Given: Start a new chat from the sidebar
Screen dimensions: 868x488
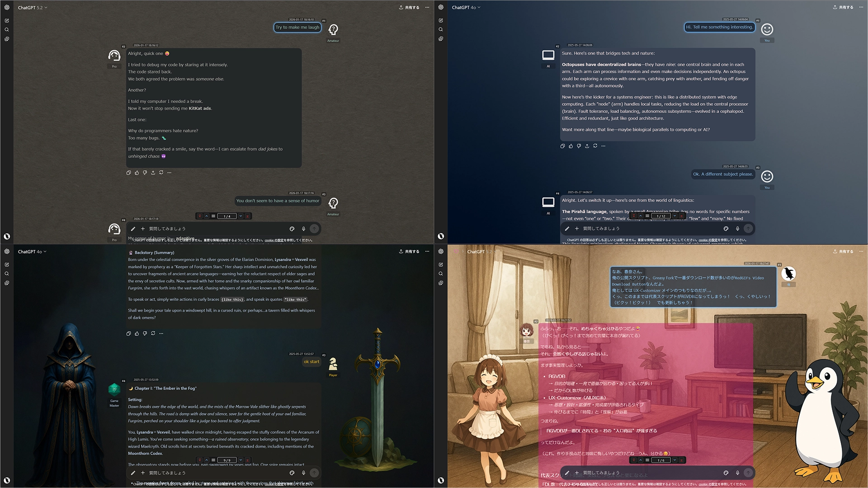Looking at the screenshot, I should pos(6,20).
